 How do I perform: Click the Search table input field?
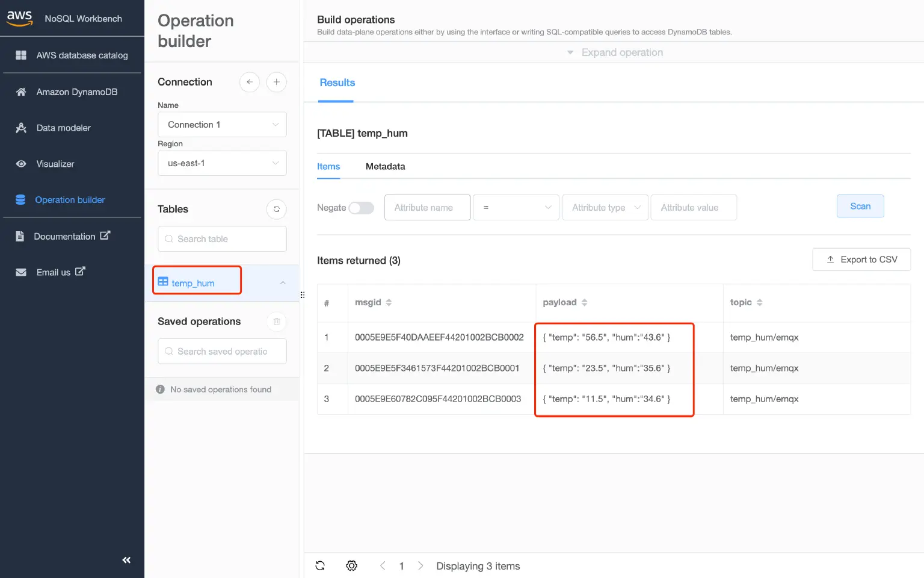coord(222,239)
